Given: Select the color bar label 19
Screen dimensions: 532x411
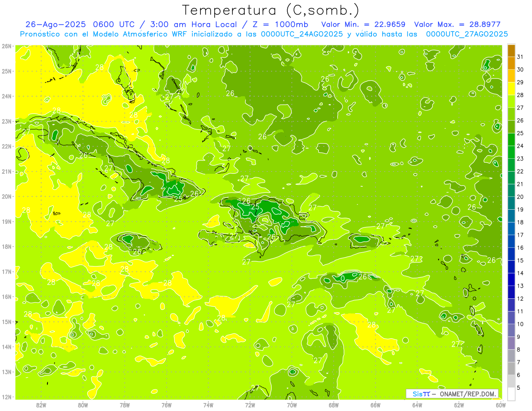Looking at the screenshot, I should tap(520, 210).
